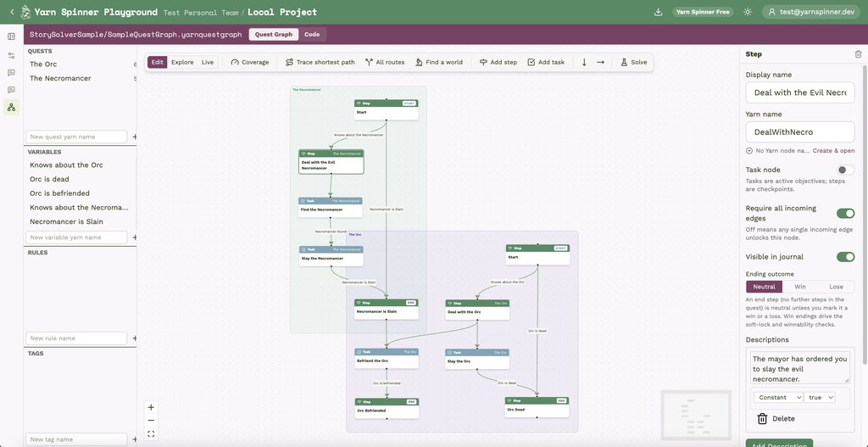Zoom in on the graph canvas
The image size is (868, 447).
[x=151, y=407]
